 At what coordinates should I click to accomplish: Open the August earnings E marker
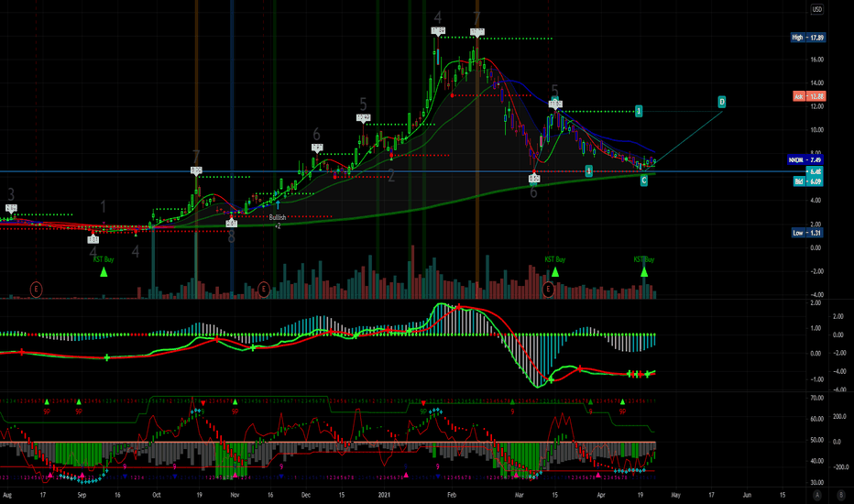click(x=36, y=289)
